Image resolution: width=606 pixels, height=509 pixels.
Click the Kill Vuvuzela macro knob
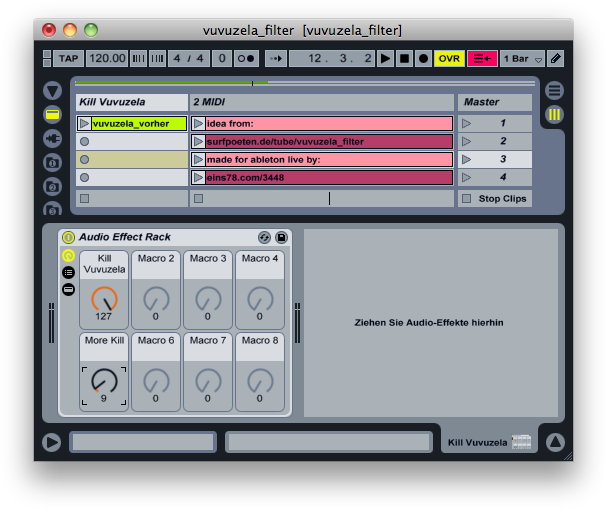pos(104,300)
